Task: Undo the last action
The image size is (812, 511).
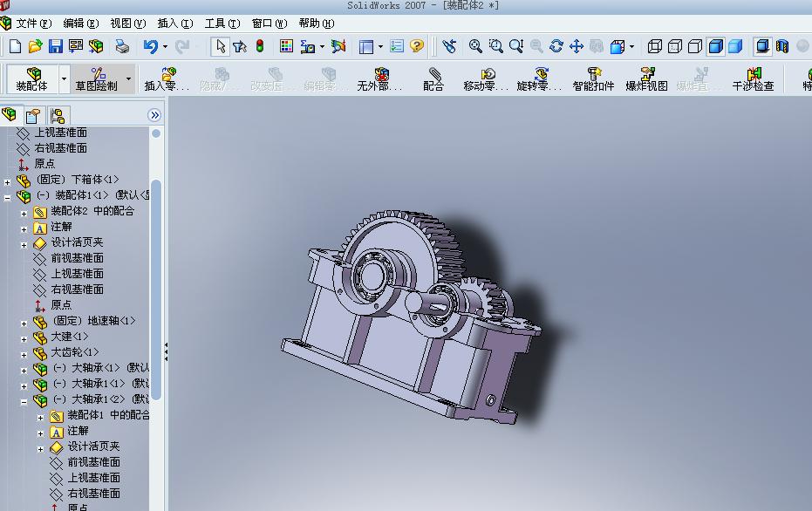Action: (x=151, y=46)
